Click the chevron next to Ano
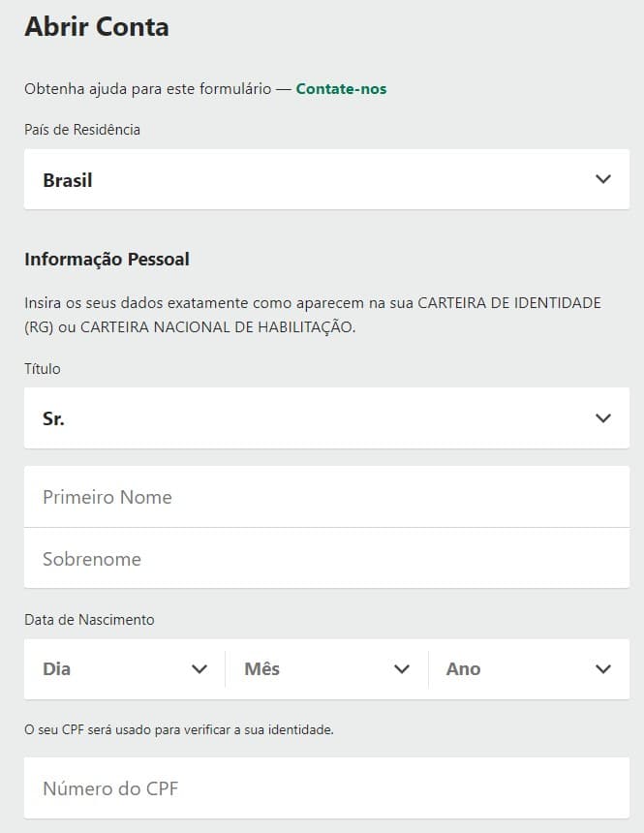This screenshot has width=644, height=833. coord(603,669)
